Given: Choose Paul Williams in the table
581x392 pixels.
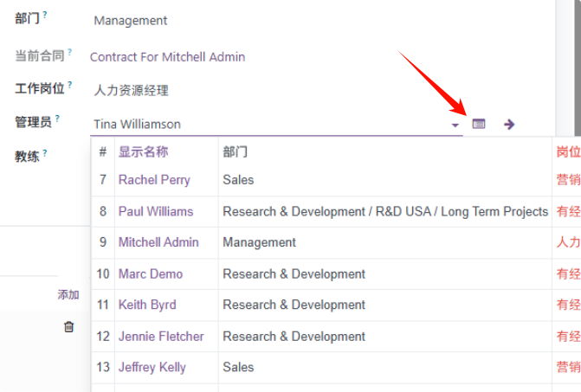Looking at the screenshot, I should [156, 211].
